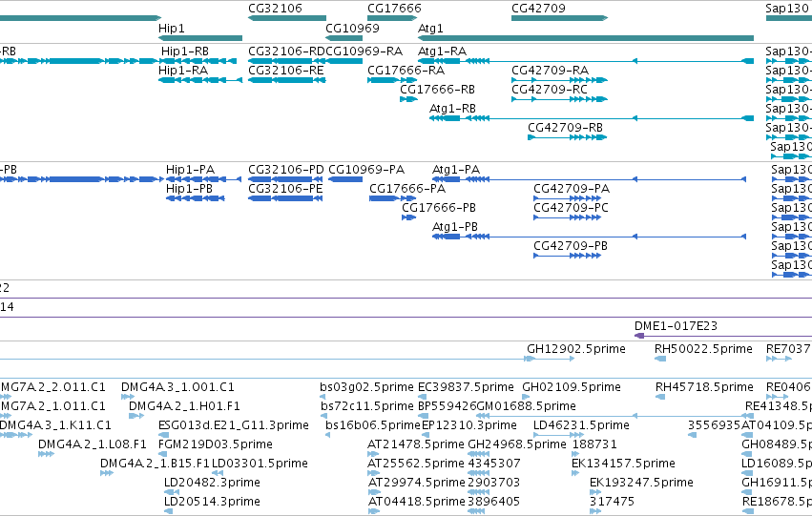812x516 pixels.
Task: Click the CG10969 gene label
Action: point(352,28)
